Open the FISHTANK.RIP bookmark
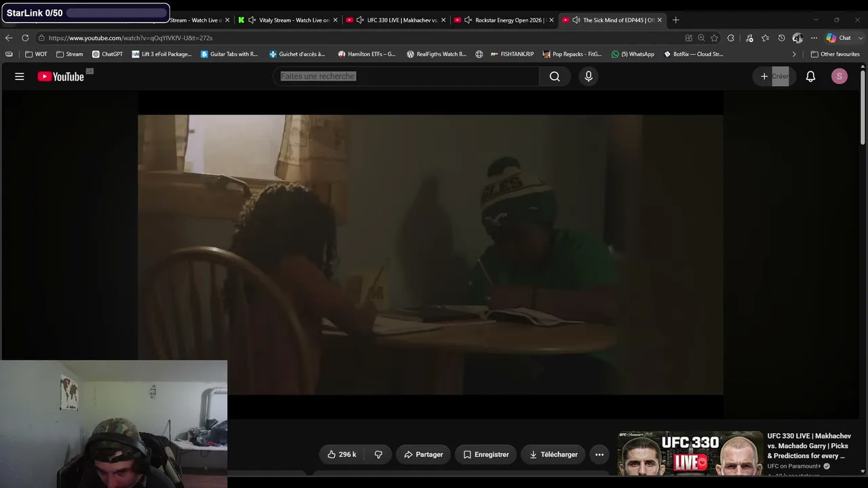This screenshot has width=868, height=488. point(512,54)
